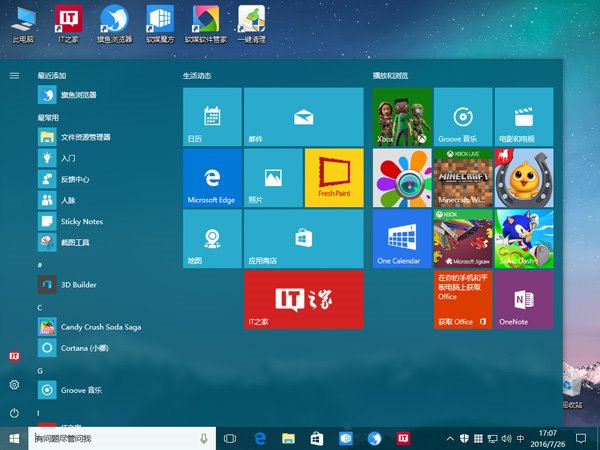Screen dimensions: 600x450
Task: Open Settings gear in Start sidebar
Action: (14, 385)
